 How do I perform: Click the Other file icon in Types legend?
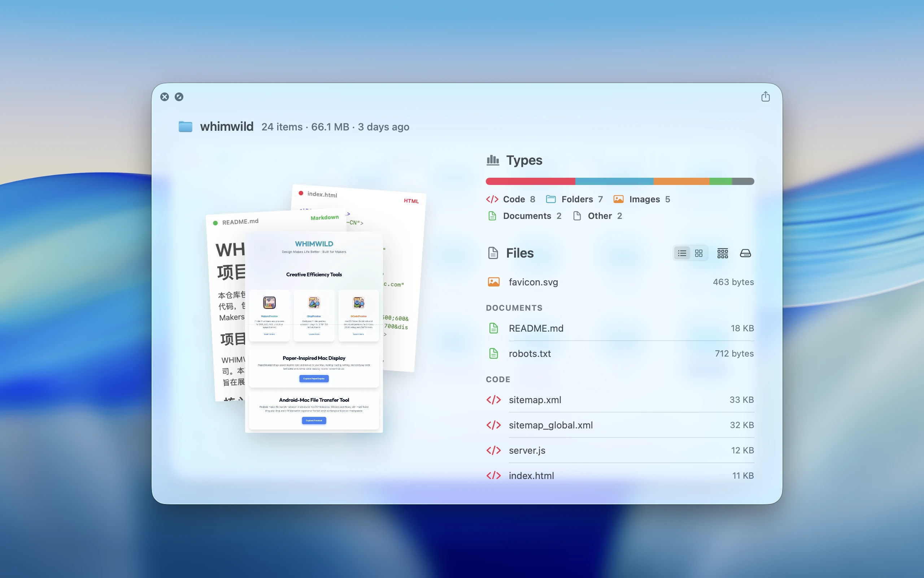pyautogui.click(x=577, y=216)
